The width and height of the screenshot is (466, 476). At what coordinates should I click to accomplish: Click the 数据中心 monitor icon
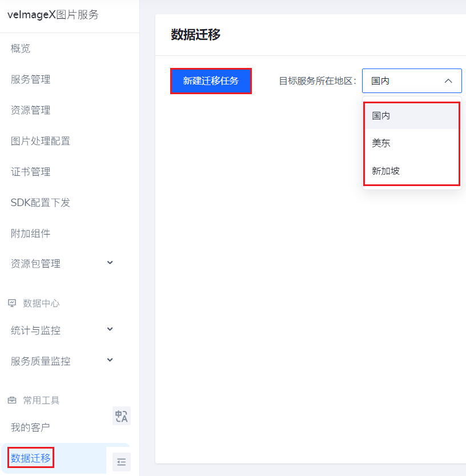click(12, 303)
